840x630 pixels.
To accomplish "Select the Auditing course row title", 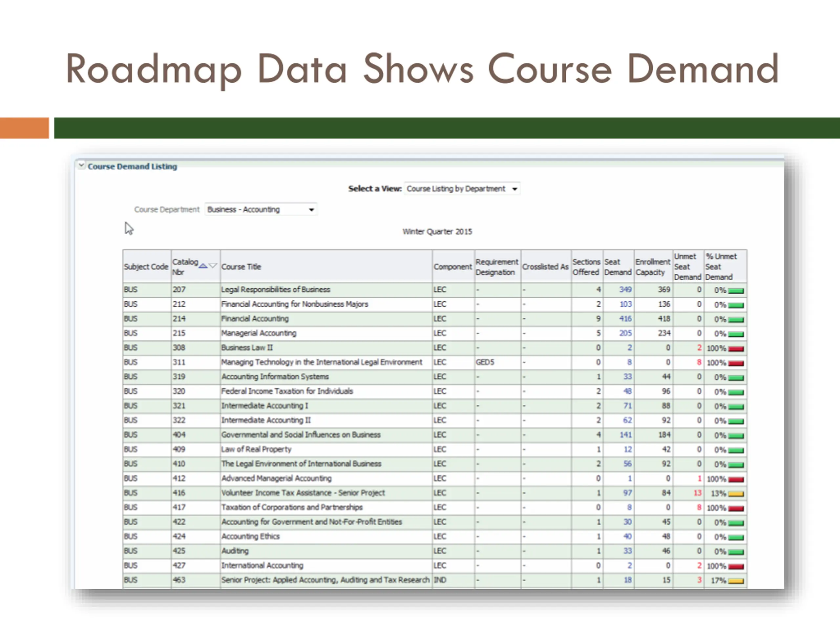I will (235, 551).
